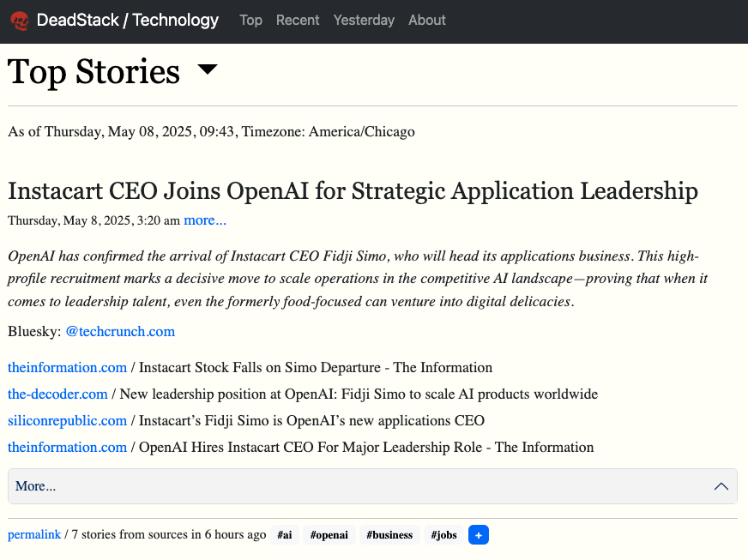
Task: Open the About page
Action: click(x=427, y=20)
